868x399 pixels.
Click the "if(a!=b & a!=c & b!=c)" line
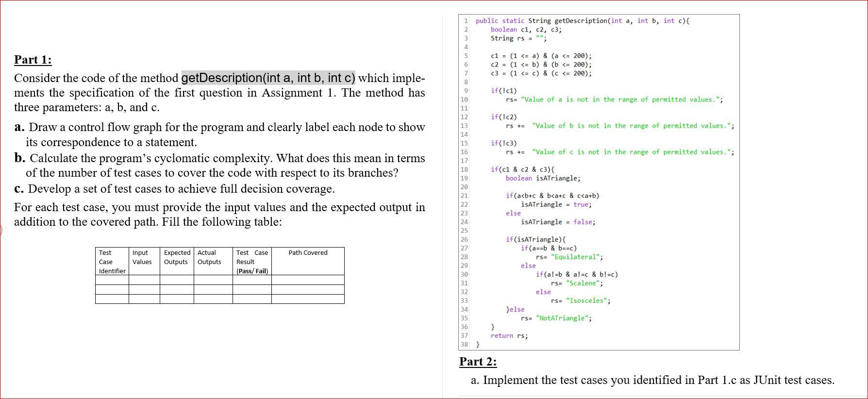pyautogui.click(x=577, y=274)
